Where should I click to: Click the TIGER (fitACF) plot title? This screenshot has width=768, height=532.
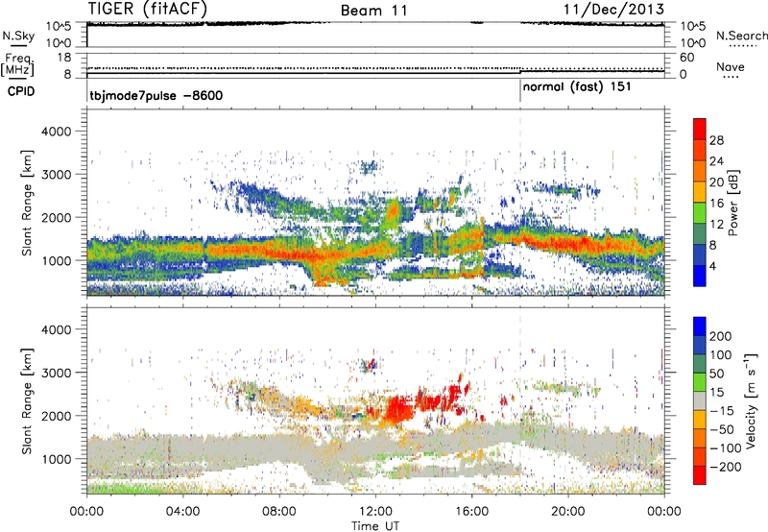coord(148,10)
